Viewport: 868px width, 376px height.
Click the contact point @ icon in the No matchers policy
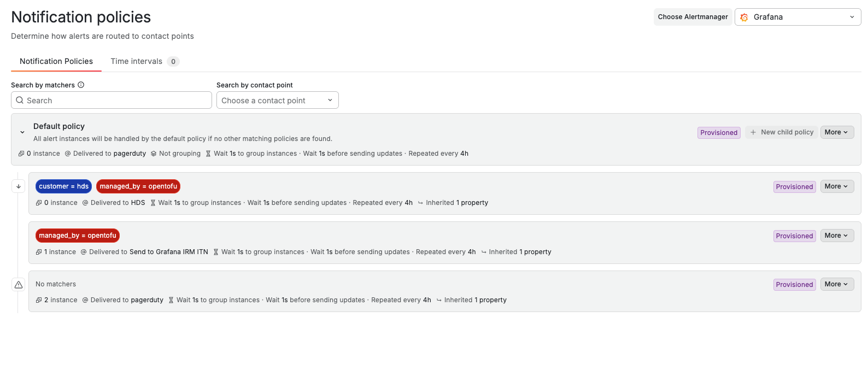tap(85, 300)
